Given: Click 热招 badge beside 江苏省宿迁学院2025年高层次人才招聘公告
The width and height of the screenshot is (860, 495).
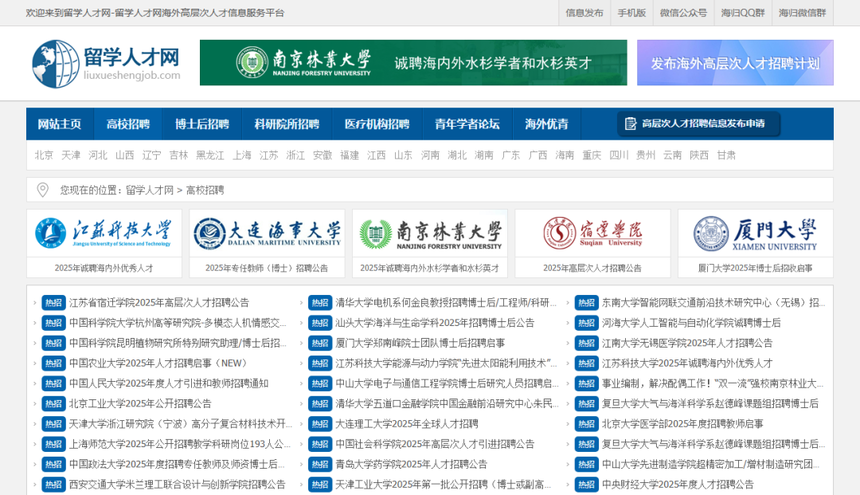Looking at the screenshot, I should click(x=53, y=303).
